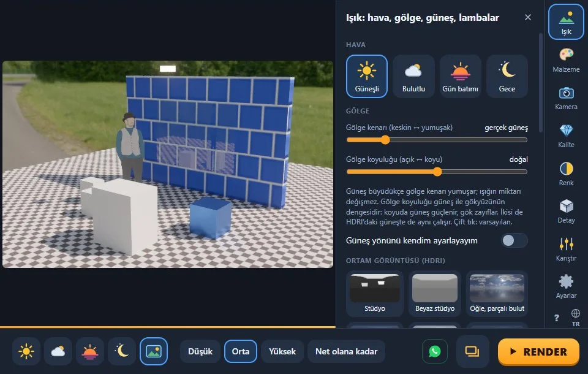Screen dimensions: 588x374
Task: Pick Öğle, parçalı bulut HDRI thumbnail
Action: coord(497,294)
